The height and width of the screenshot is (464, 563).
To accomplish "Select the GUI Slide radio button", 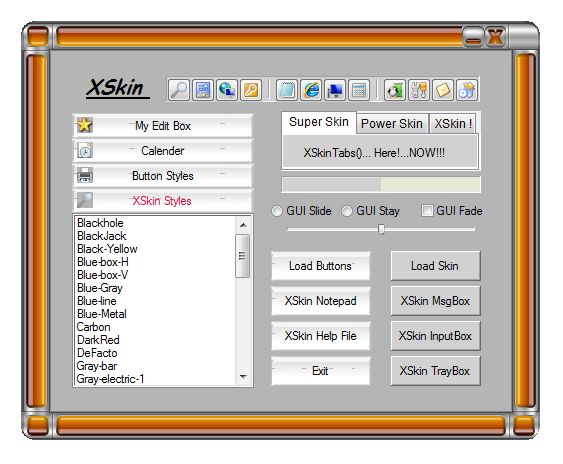I will coord(277,211).
